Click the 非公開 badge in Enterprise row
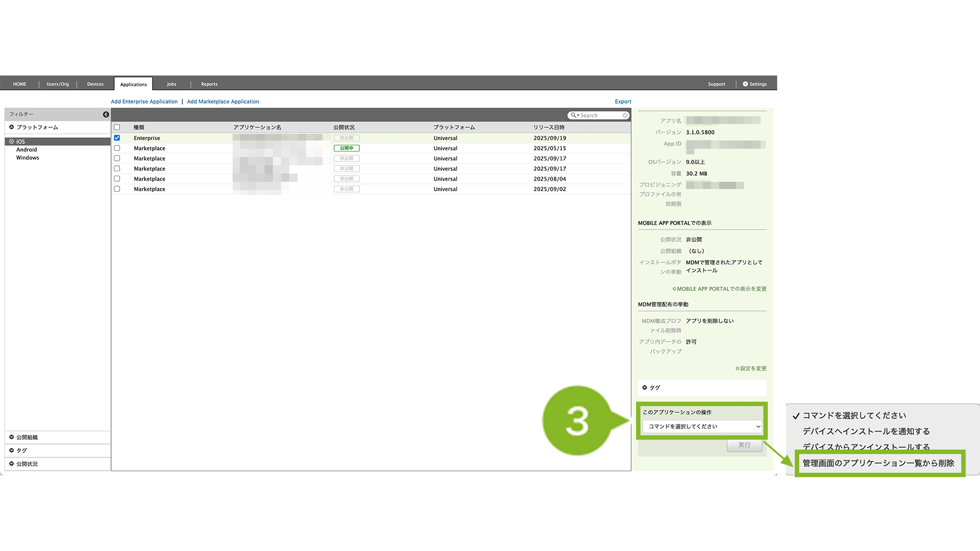This screenshot has width=980, height=551. [346, 138]
